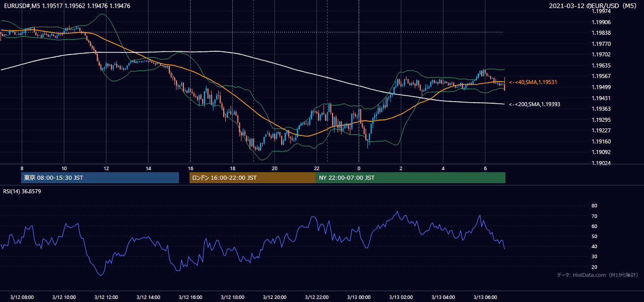Click the 3/12 16:00 date label
The height and width of the screenshot is (302, 644).
[190, 297]
